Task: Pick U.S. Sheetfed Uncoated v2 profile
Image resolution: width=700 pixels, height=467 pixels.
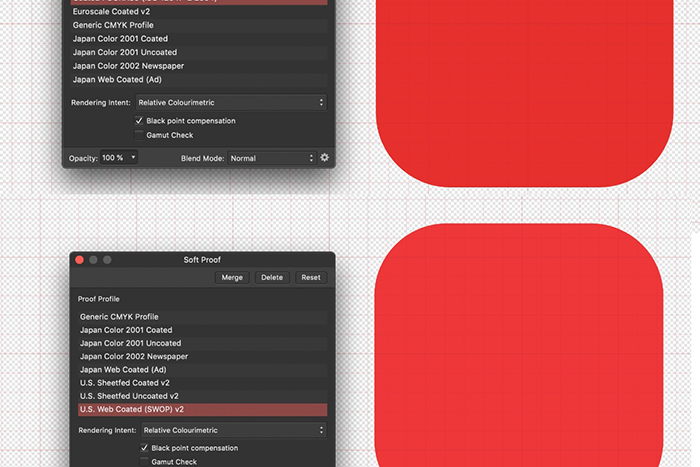Action: pos(202,396)
